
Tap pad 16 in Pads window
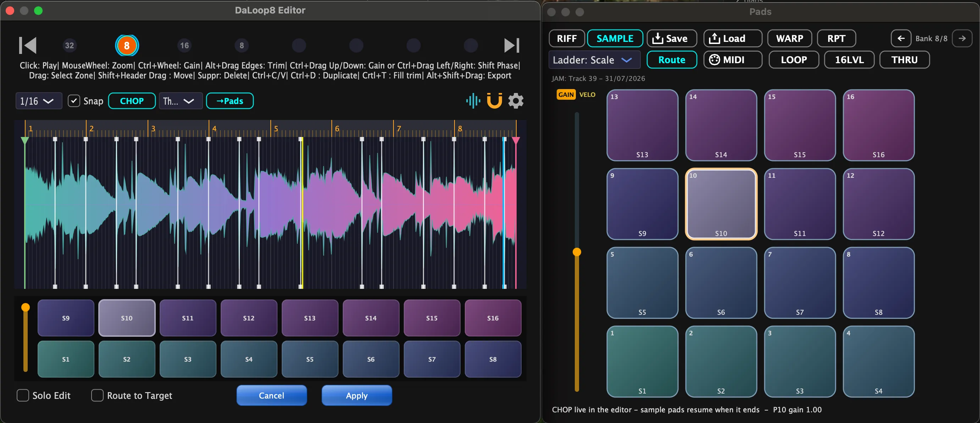coord(879,125)
